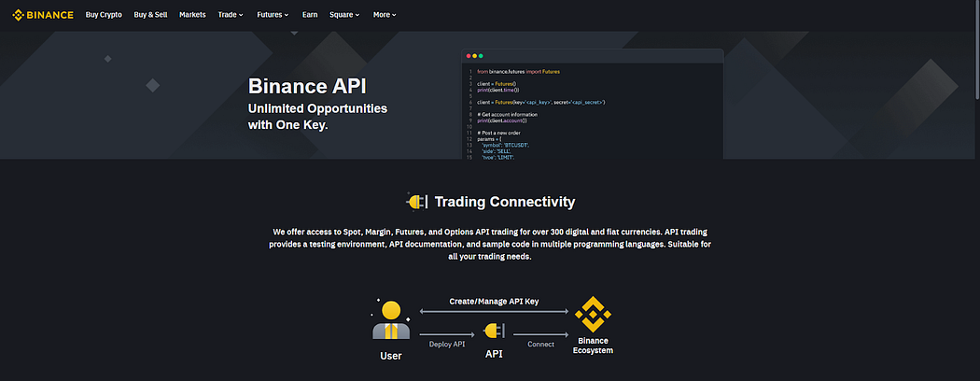Click the Binance logo in header
The width and height of the screenshot is (980, 381).
point(43,14)
